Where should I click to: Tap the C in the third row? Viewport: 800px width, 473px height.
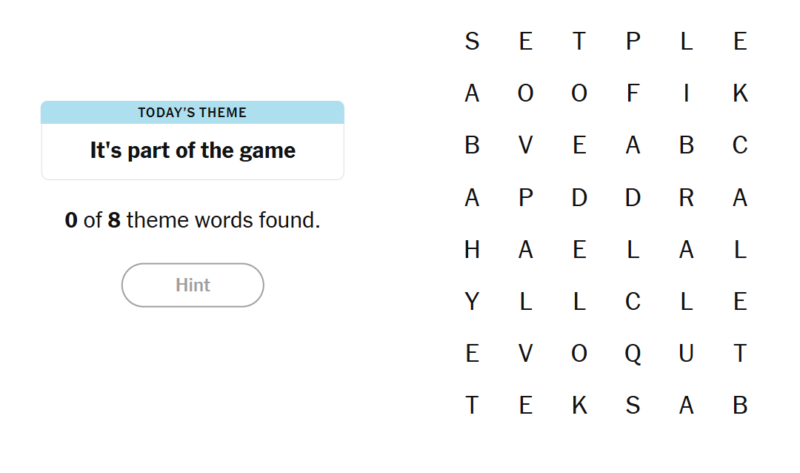[740, 146]
